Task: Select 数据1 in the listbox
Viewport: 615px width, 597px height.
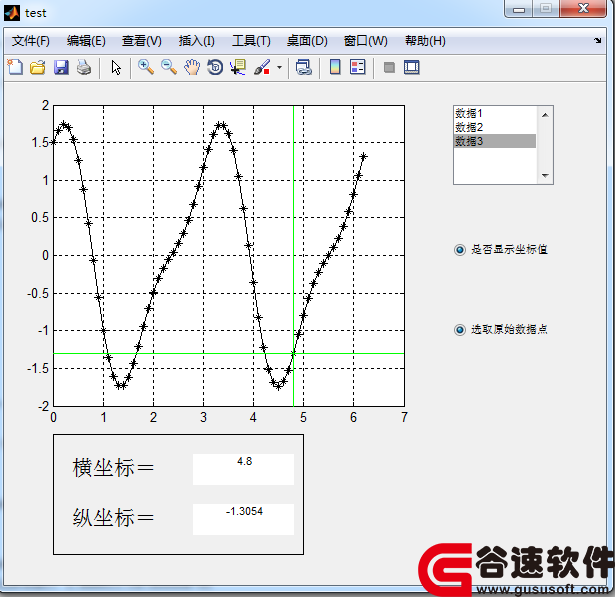Action: click(495, 114)
